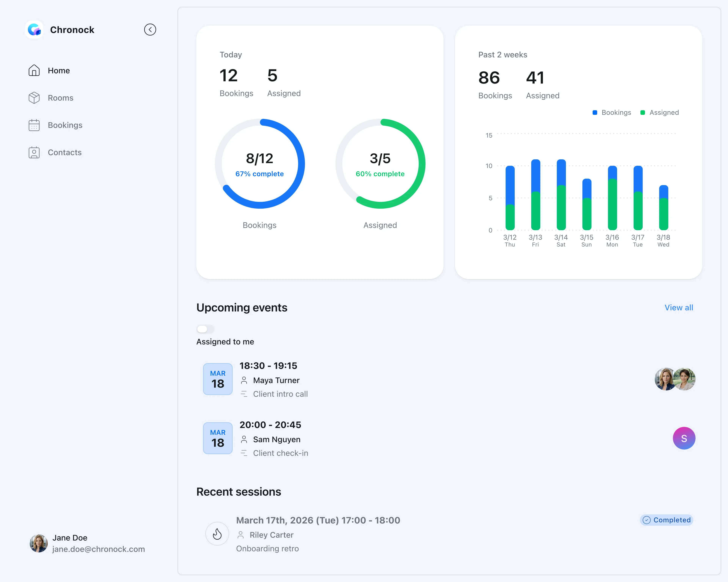Click the green Assigned legend swatch

tap(642, 113)
